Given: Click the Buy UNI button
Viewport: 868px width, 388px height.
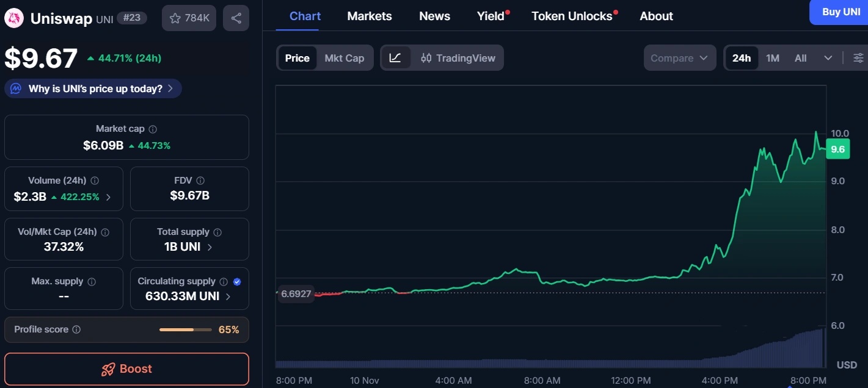Looking at the screenshot, I should pyautogui.click(x=841, y=12).
